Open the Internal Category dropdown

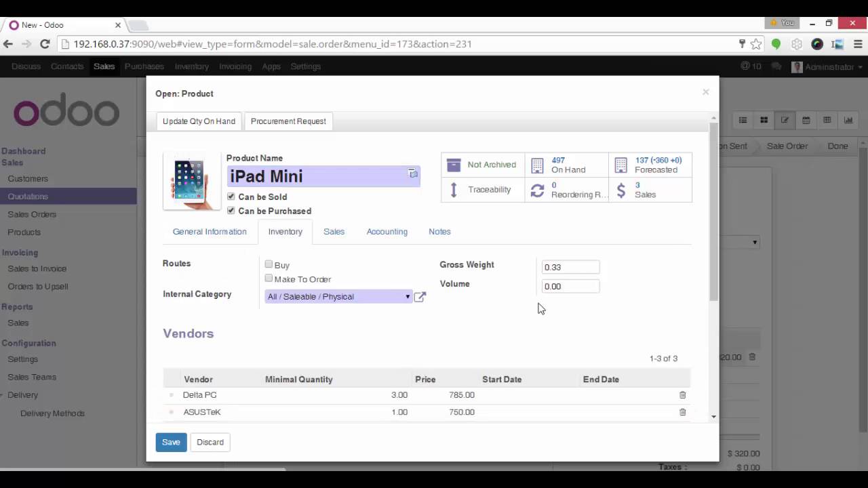pyautogui.click(x=338, y=296)
